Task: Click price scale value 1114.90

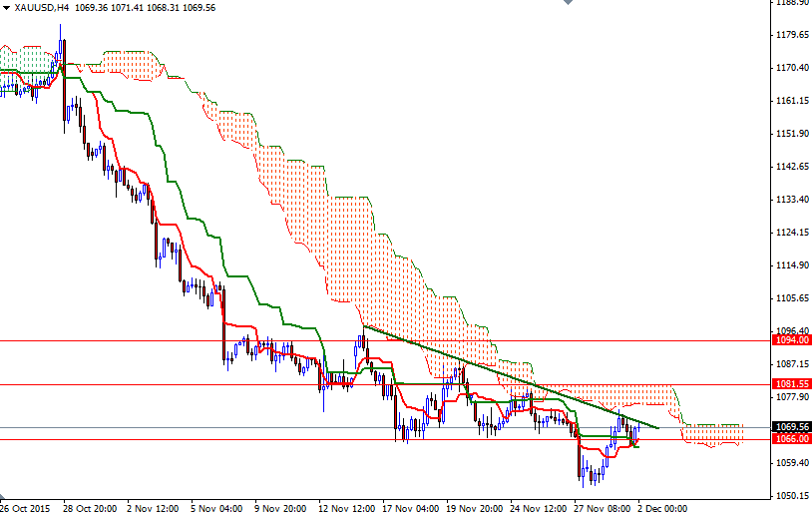Action: 792,265
